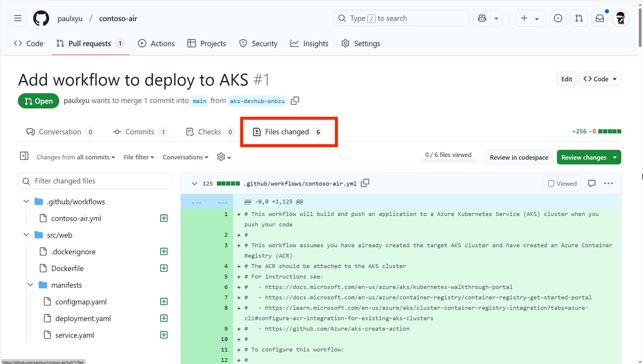Open the Code dropdown button
The height and width of the screenshot is (364, 643).
click(x=600, y=79)
